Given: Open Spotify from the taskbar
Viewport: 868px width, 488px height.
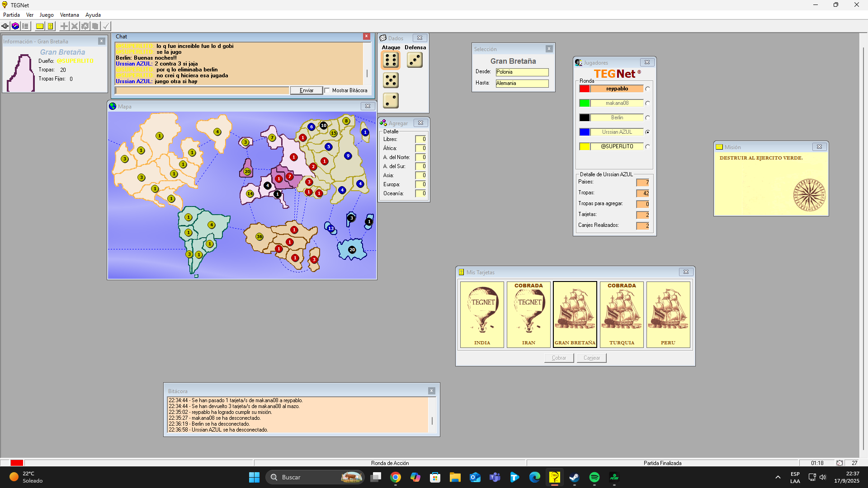Looking at the screenshot, I should [594, 477].
